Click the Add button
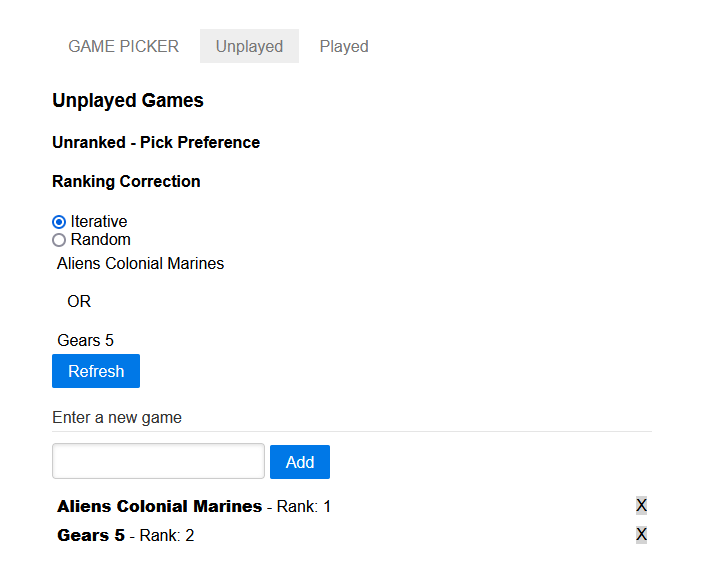Screen dimensions: 703x573 click(x=299, y=462)
